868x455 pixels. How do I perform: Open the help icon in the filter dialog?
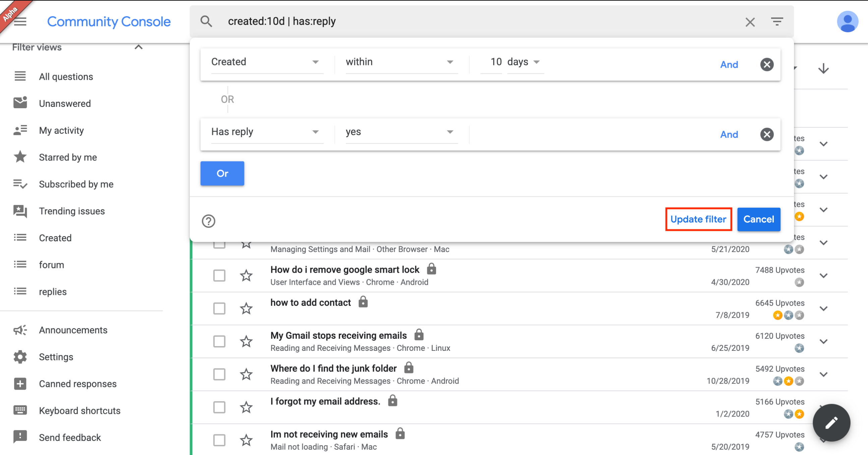click(208, 221)
